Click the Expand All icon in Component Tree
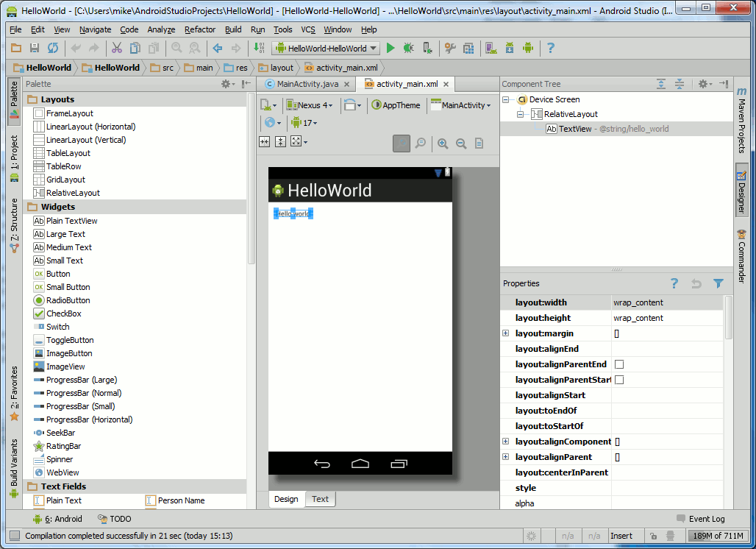756x549 pixels. point(661,84)
